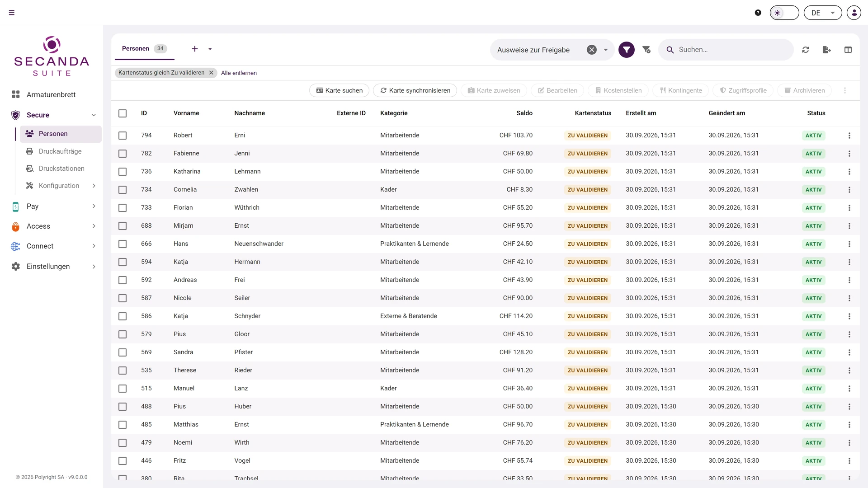This screenshot has height=488, width=868.
Task: Click the purple filter funnel button
Action: point(627,50)
